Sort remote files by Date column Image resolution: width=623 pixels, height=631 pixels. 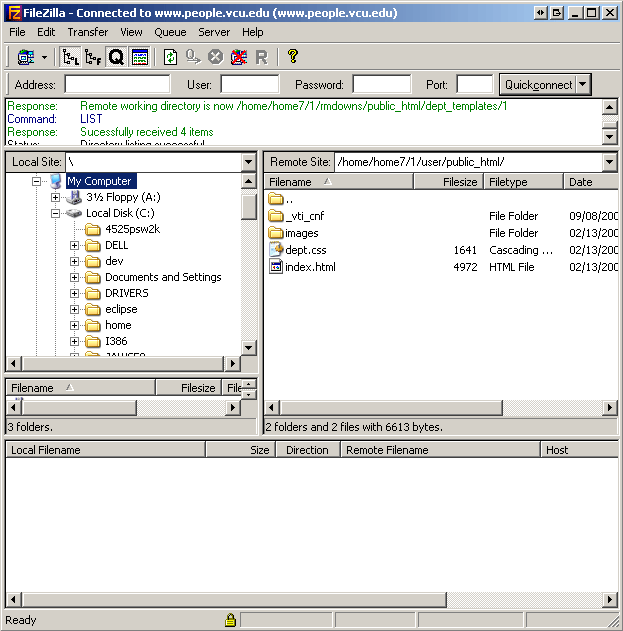click(591, 182)
